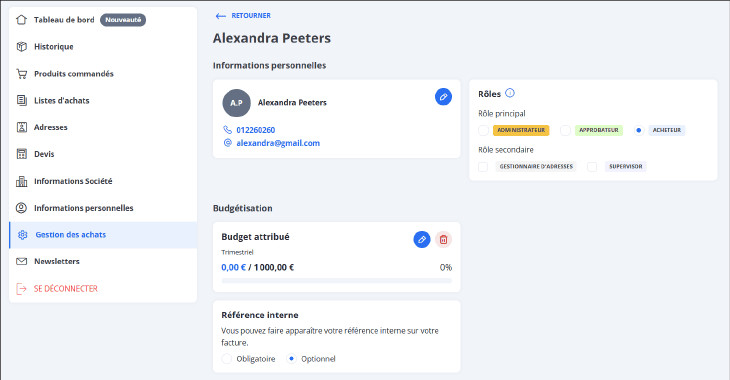Click the budget usage progress bar
Image resolution: width=730 pixels, height=380 pixels.
tap(337, 281)
